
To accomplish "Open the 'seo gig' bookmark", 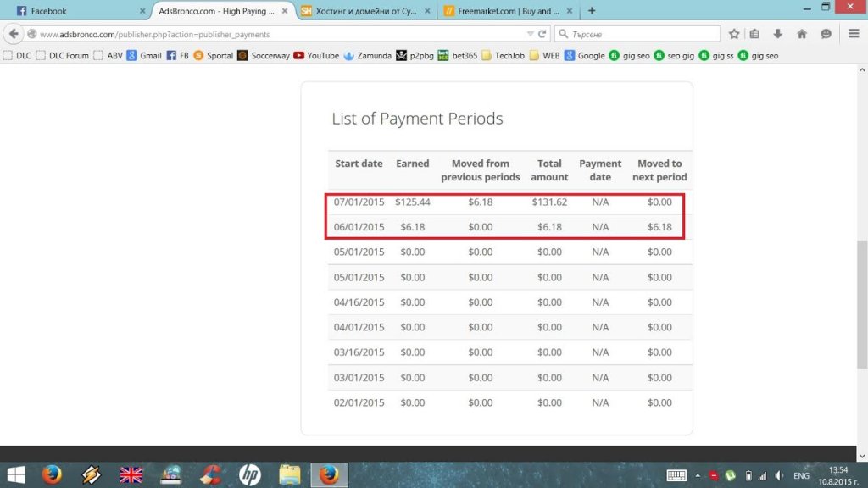I will pos(674,55).
